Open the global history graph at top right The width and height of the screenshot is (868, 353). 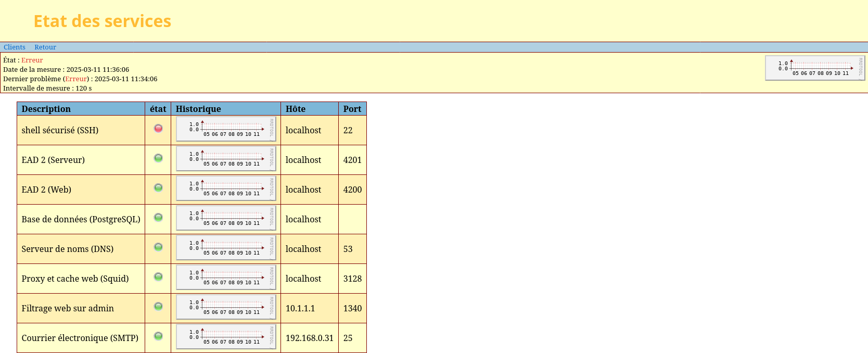[815, 68]
